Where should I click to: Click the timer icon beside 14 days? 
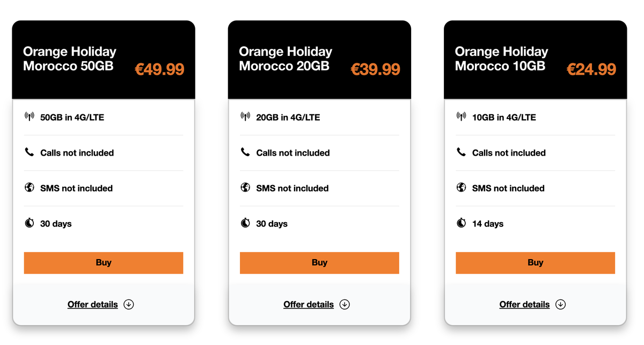[461, 223]
